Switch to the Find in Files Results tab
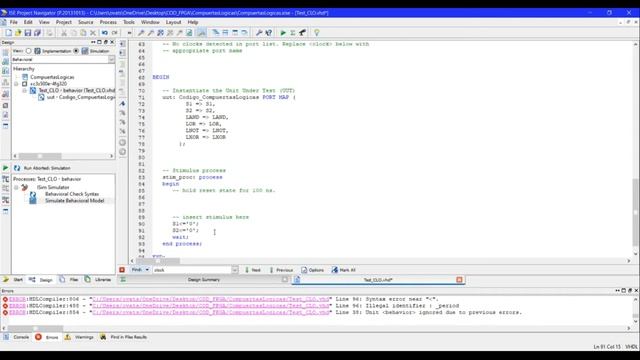This screenshot has height=360, width=640. coord(124,337)
